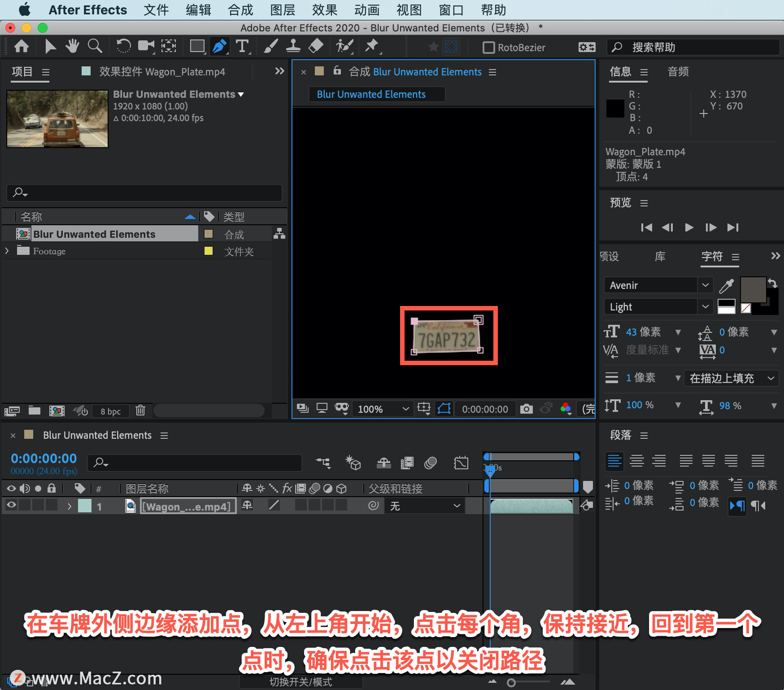The height and width of the screenshot is (690, 784).
Task: Select the Rotation tool
Action: pos(123,46)
